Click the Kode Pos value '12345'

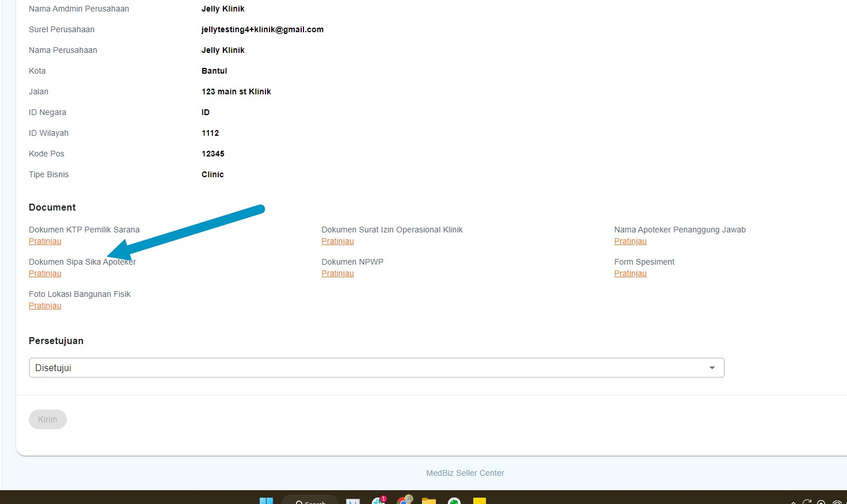coord(213,154)
